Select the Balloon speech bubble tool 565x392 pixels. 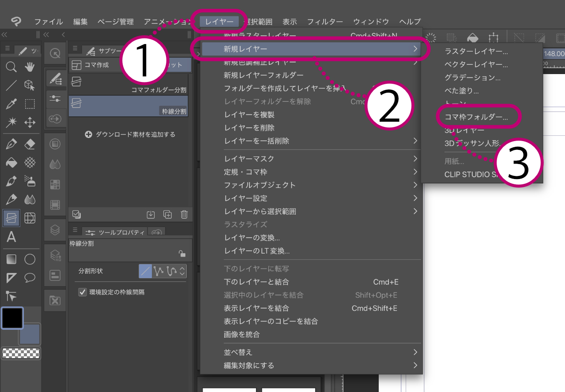[x=30, y=277]
